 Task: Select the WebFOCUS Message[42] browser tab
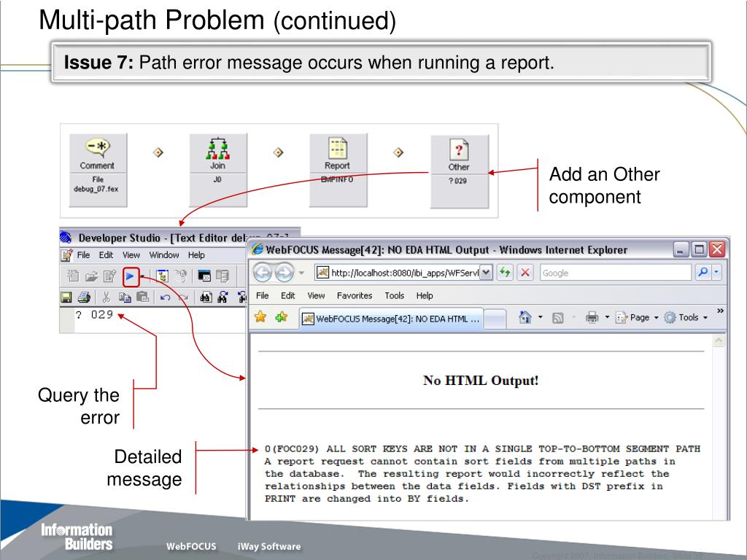(391, 319)
